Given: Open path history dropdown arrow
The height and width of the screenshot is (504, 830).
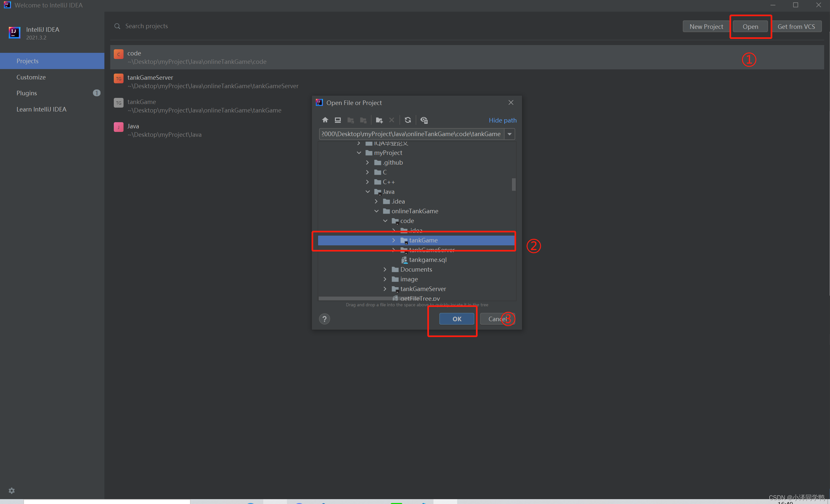Looking at the screenshot, I should 509,134.
